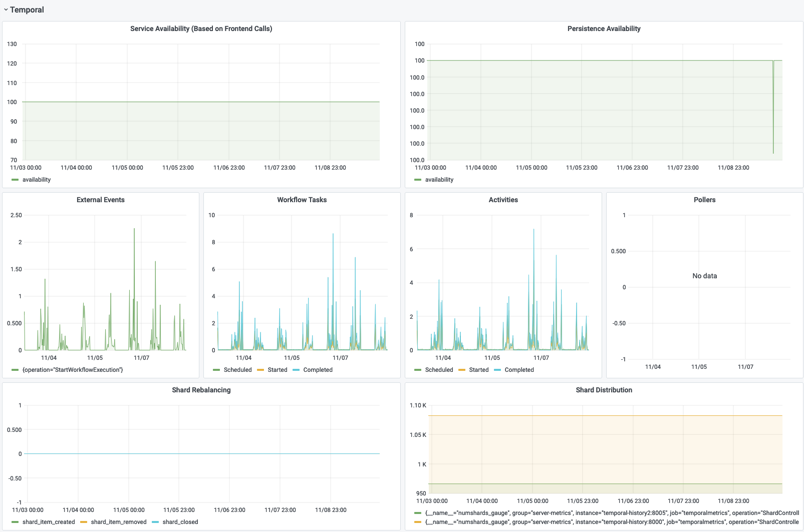Change Completed color swatch in Workflow Tasks
The image size is (804, 532).
296,370
